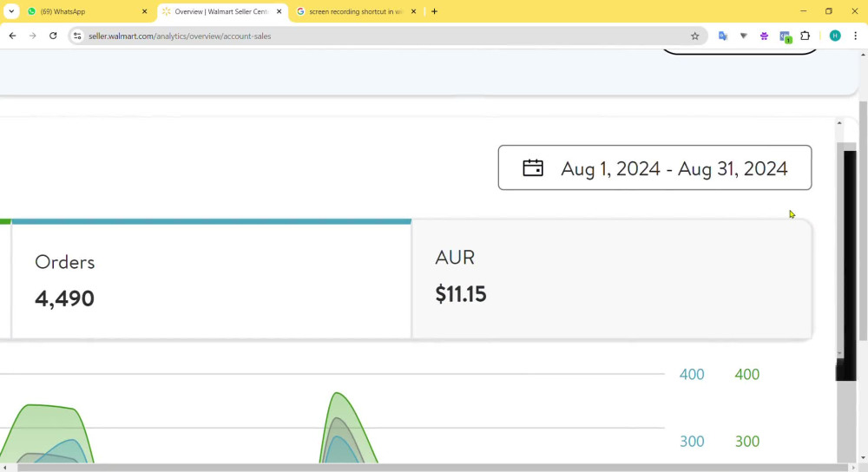Restore down the Chrome window

coord(829,11)
